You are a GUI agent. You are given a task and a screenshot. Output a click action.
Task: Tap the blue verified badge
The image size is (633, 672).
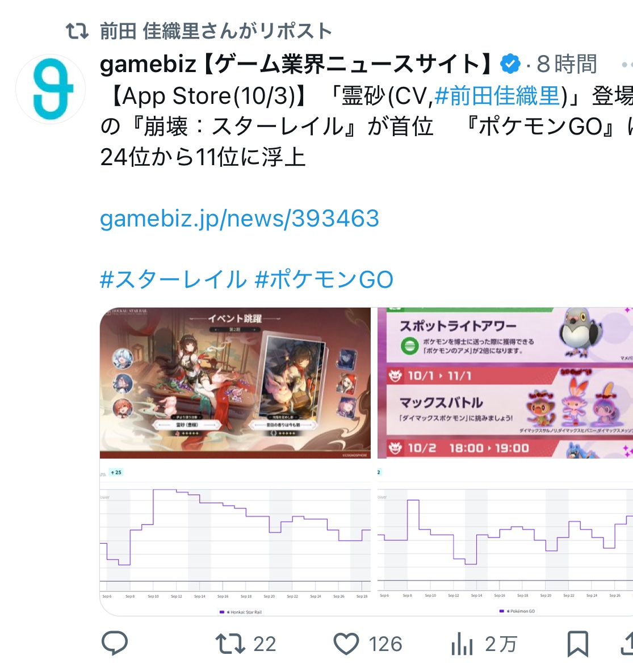point(510,64)
